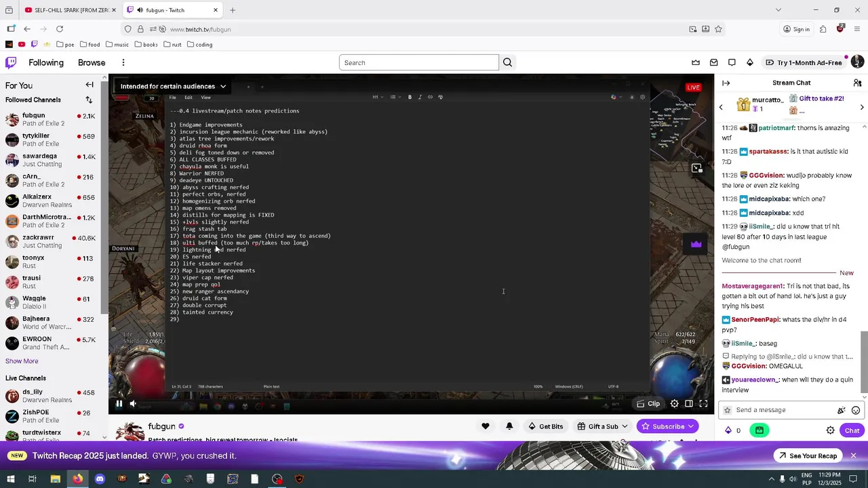Open chat settings gear icon

830,430
